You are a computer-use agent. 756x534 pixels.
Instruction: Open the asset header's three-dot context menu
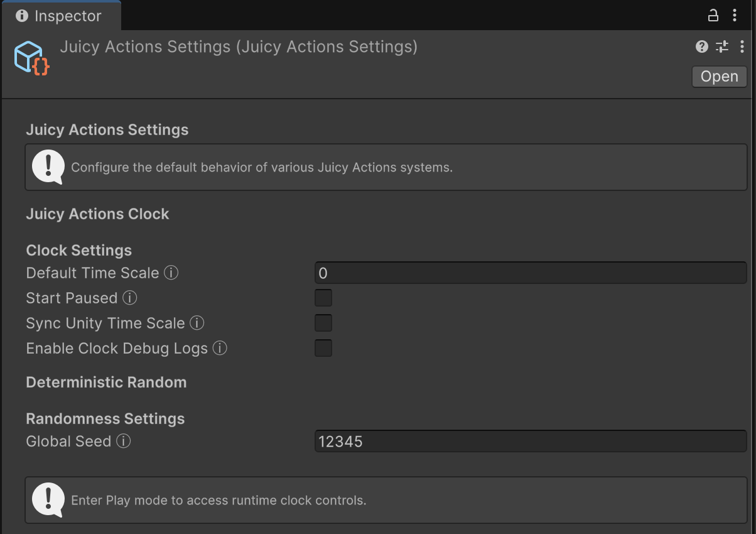[x=742, y=46]
